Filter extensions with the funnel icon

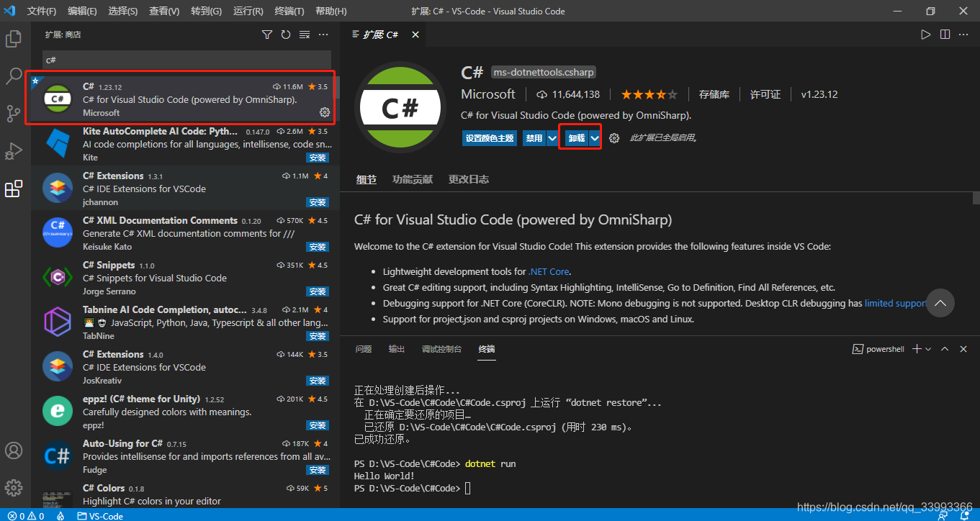coord(267,35)
